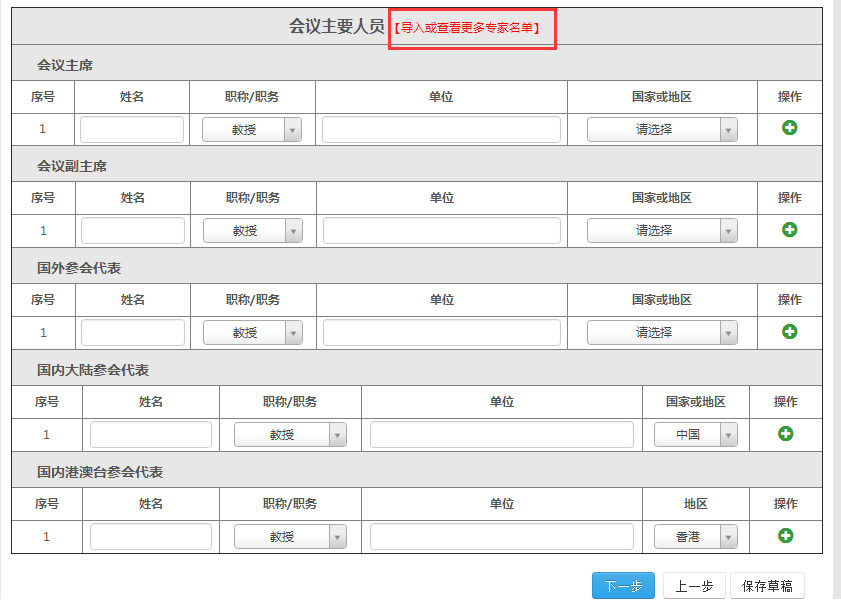Image resolution: width=841 pixels, height=603 pixels.
Task: Add a 国内港澳台参会代表 row via plus icon
Action: click(x=785, y=536)
